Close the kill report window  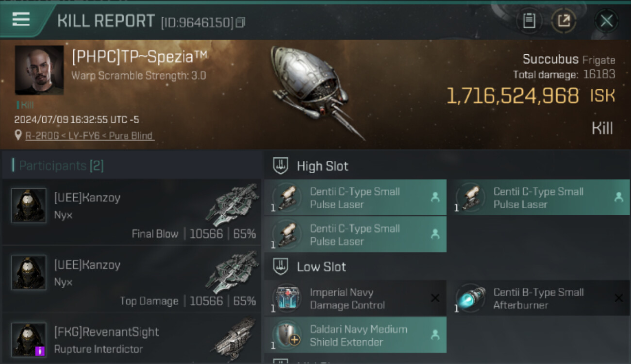[606, 21]
